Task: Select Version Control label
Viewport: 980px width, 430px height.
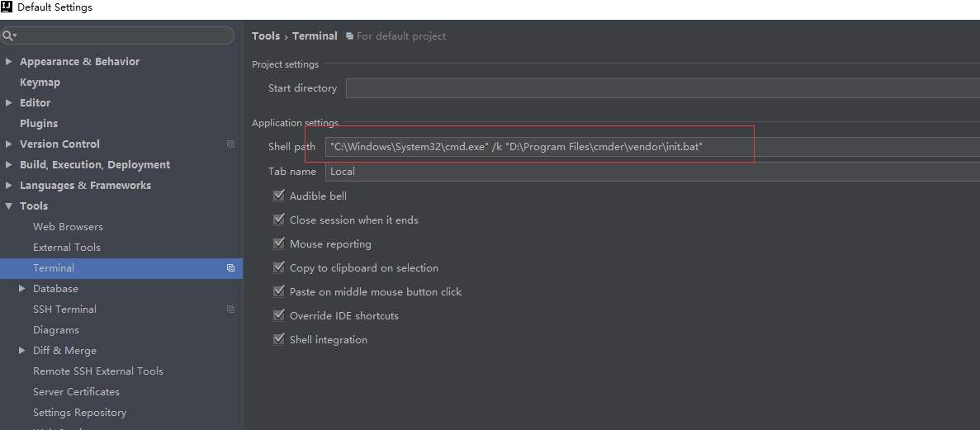Action: tap(60, 144)
